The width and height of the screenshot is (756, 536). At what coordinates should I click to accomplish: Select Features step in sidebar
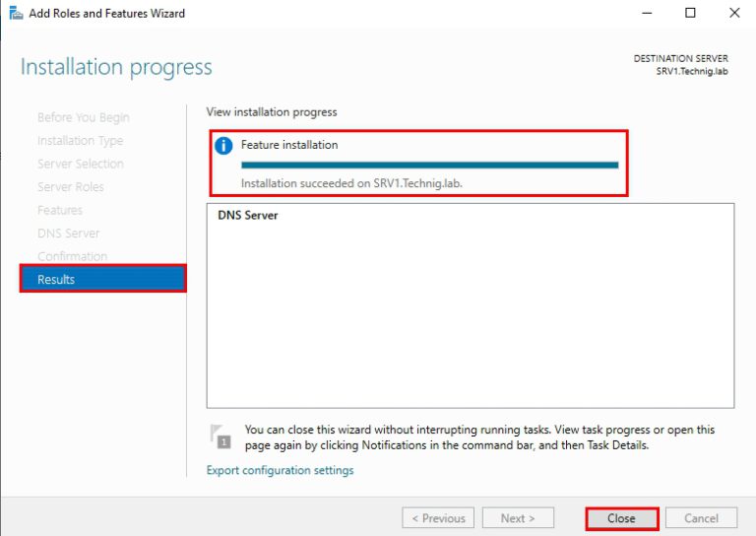point(60,210)
